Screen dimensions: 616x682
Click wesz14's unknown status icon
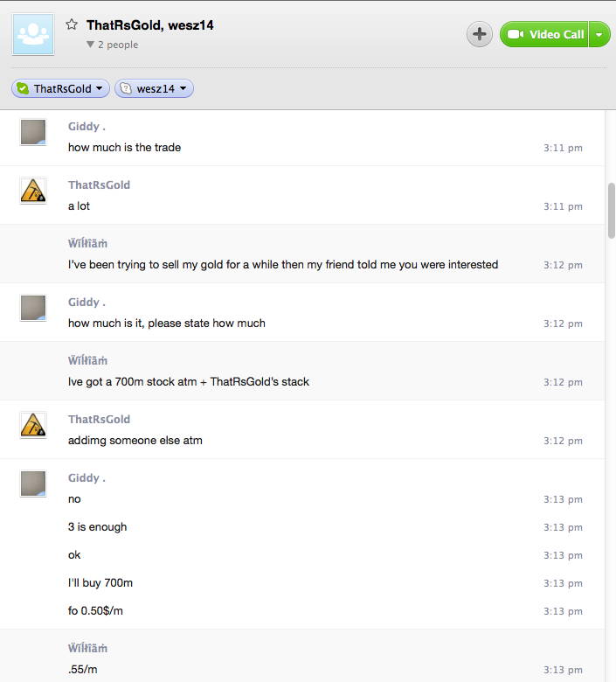click(126, 88)
